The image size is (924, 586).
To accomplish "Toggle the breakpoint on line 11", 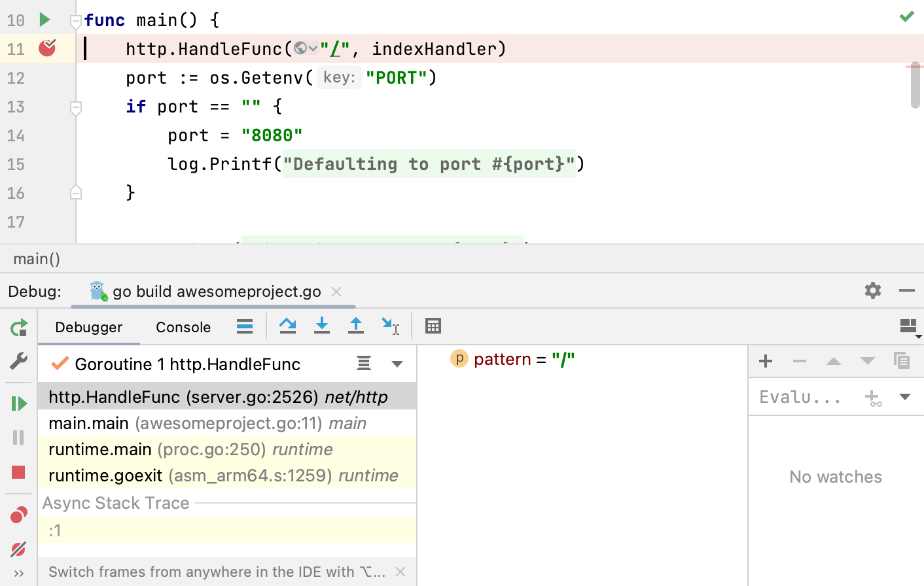I will click(47, 48).
